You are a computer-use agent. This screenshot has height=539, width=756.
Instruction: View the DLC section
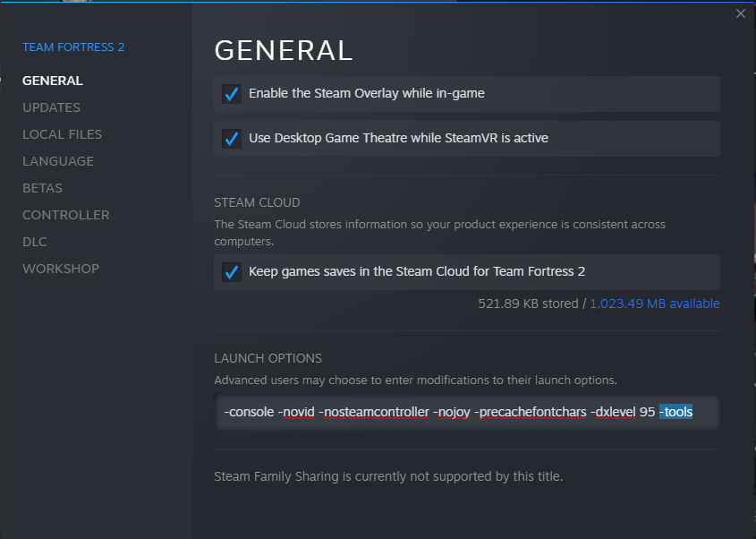pyautogui.click(x=34, y=242)
